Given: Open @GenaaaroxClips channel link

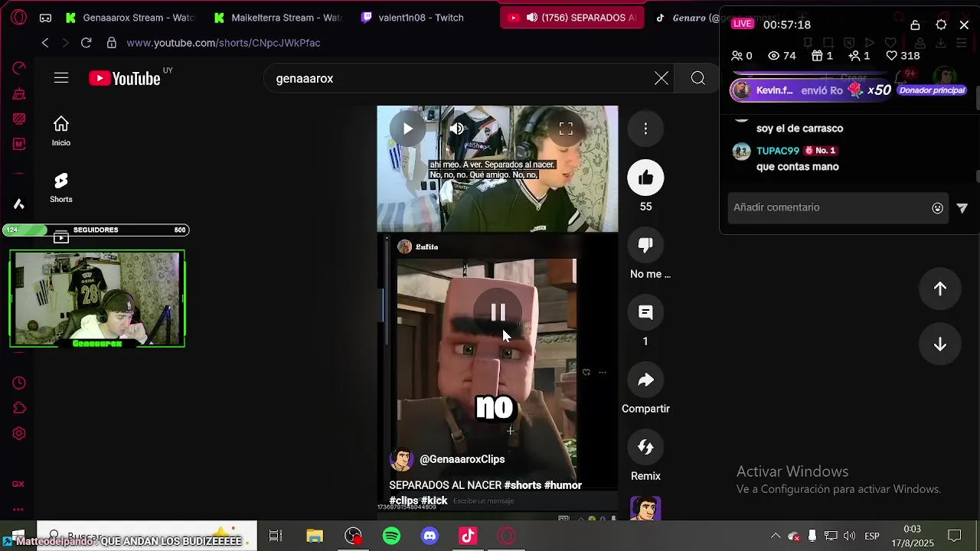Looking at the screenshot, I should coord(462,459).
